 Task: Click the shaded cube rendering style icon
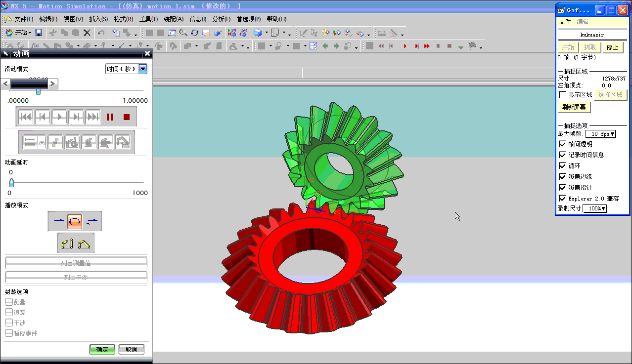click(258, 33)
